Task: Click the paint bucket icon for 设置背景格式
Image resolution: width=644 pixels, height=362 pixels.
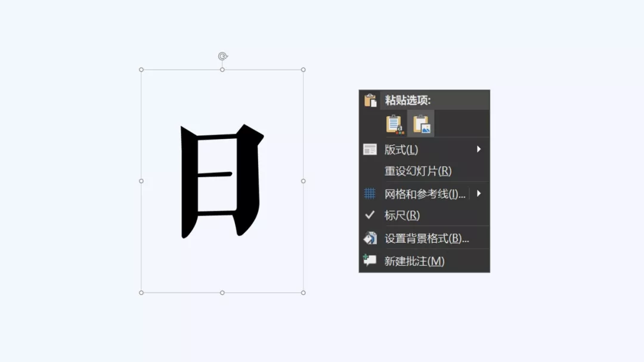Action: pyautogui.click(x=370, y=238)
